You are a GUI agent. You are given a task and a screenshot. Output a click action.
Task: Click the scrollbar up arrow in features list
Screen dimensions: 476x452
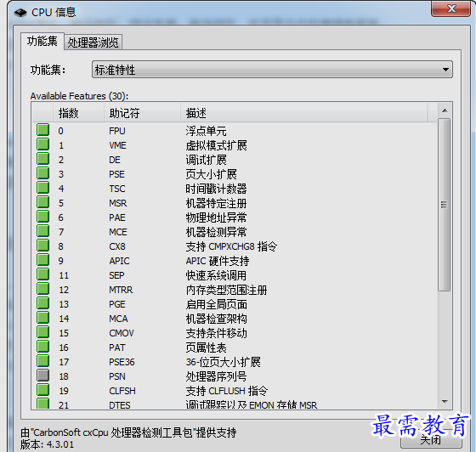tap(445, 110)
